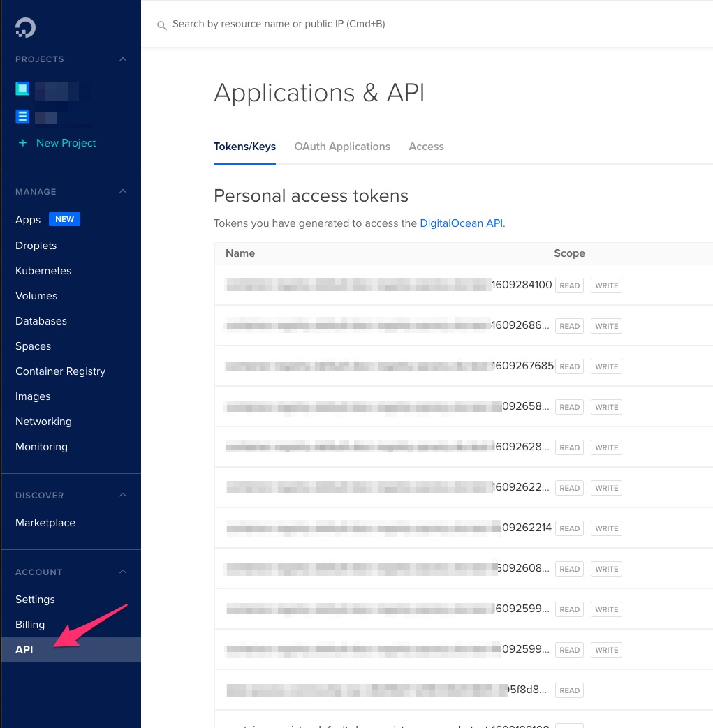
Task: Open the teal project icon in Projects
Action: [x=22, y=89]
